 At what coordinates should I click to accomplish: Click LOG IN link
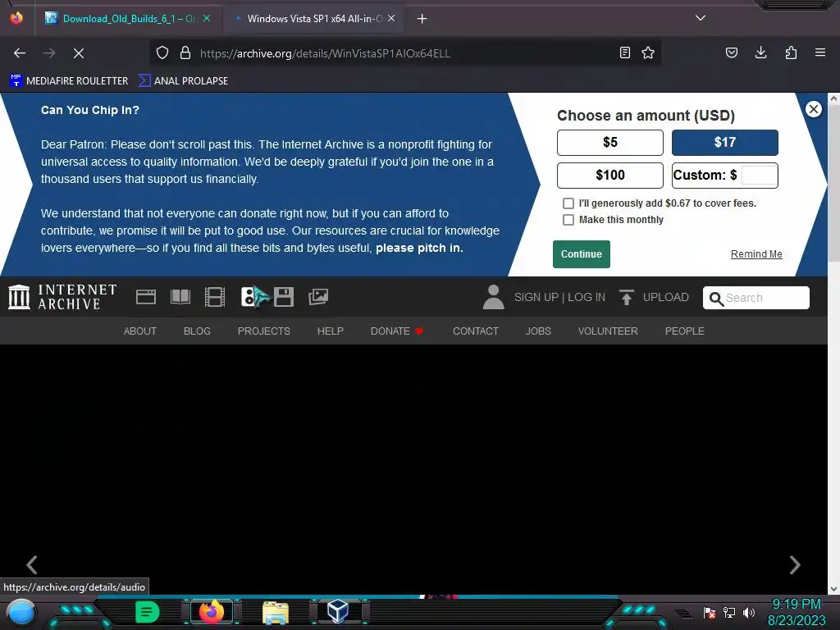(x=587, y=297)
